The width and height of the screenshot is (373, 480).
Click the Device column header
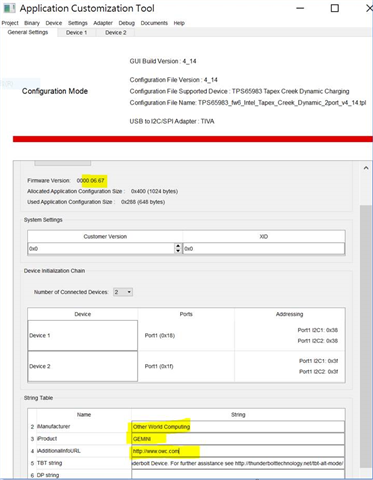click(83, 314)
